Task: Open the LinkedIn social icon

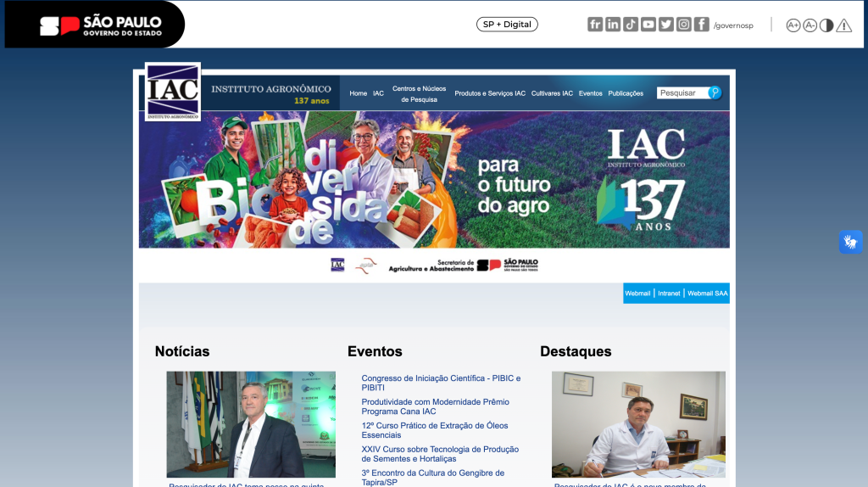Action: [x=612, y=25]
